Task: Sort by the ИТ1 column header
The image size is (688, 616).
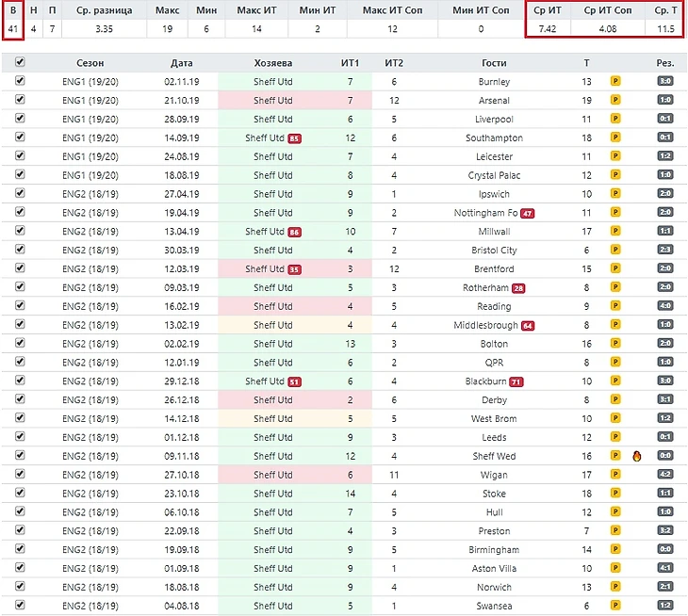Action: (350, 63)
